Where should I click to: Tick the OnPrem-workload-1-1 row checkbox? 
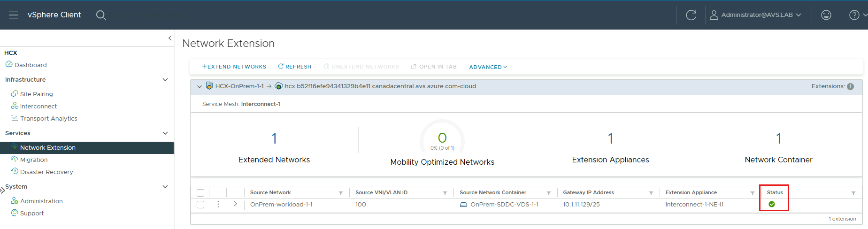[200, 205]
